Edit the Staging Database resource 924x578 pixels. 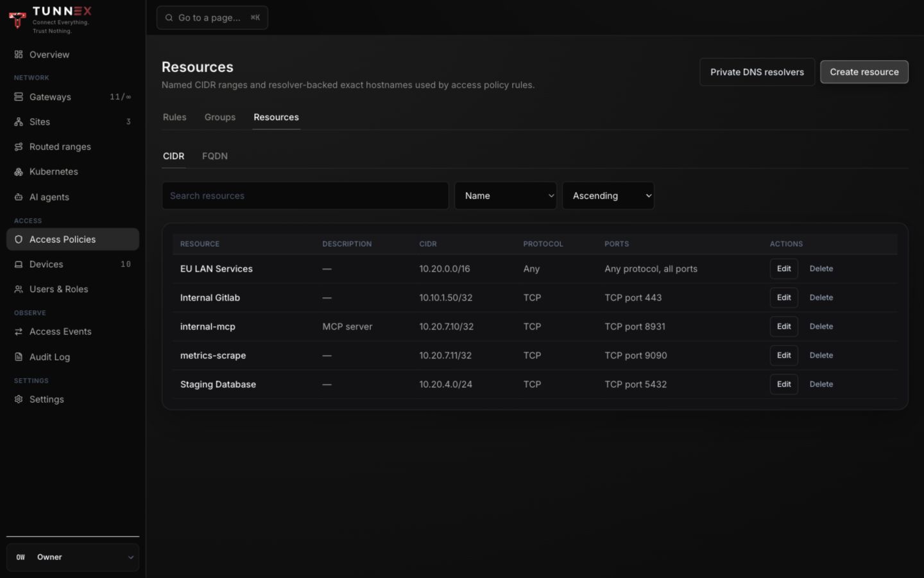pyautogui.click(x=784, y=385)
